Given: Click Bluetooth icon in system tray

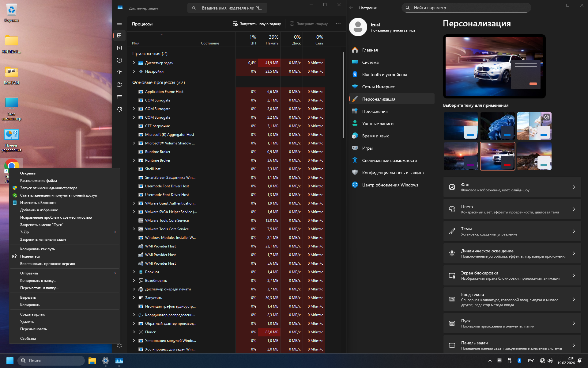Looking at the screenshot, I should coord(519,361).
